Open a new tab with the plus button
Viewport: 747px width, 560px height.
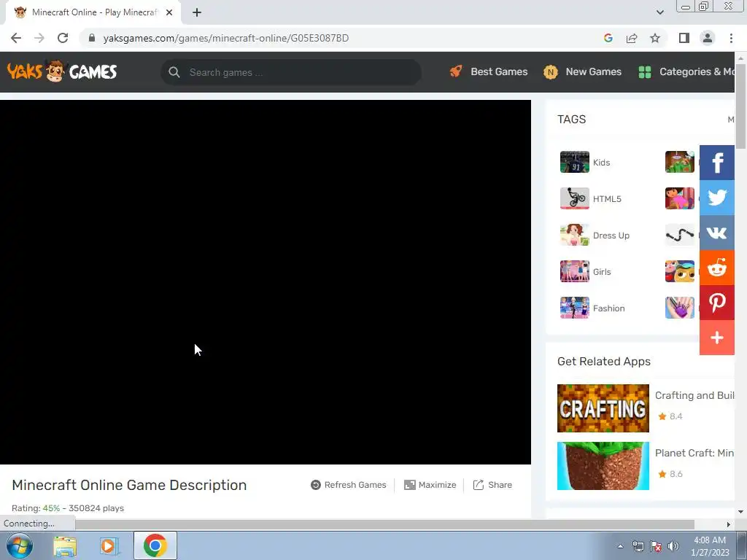(x=197, y=12)
